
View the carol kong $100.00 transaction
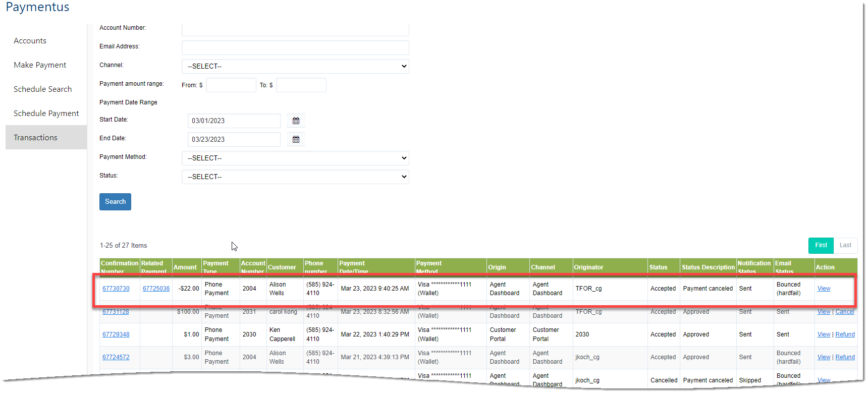(x=824, y=312)
